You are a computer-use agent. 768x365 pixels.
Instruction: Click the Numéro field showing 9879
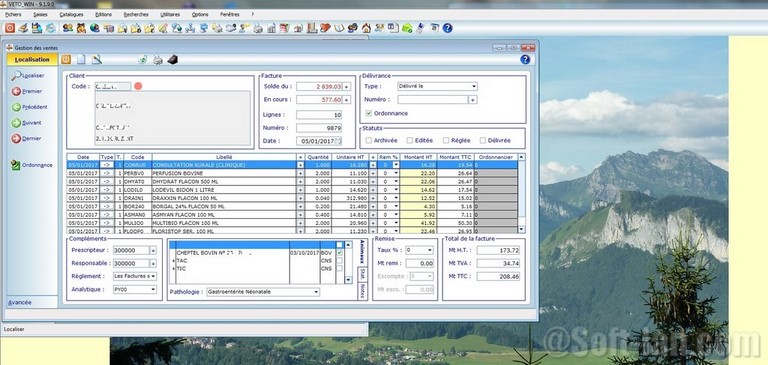319,128
